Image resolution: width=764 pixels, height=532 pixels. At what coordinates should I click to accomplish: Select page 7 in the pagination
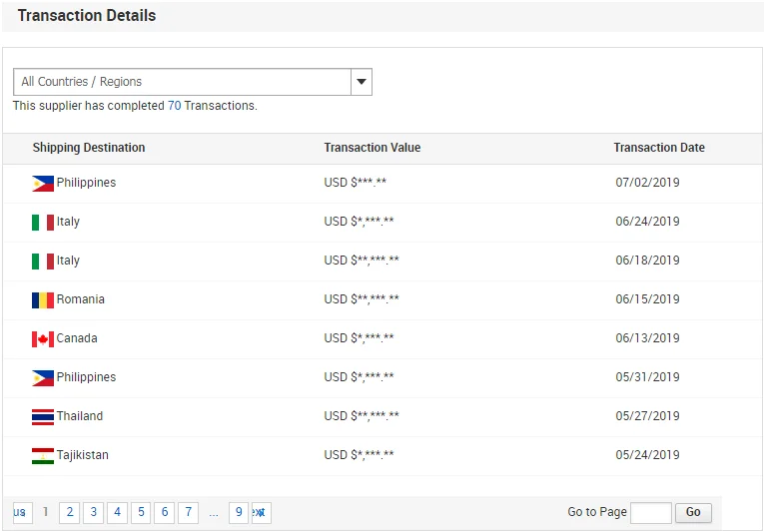(188, 512)
